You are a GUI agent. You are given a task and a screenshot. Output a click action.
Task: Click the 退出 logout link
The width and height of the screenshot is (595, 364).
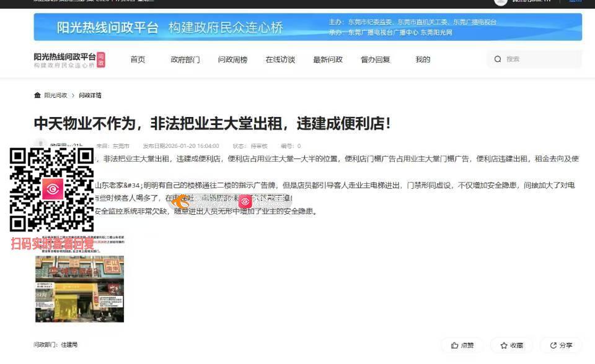click(x=575, y=2)
